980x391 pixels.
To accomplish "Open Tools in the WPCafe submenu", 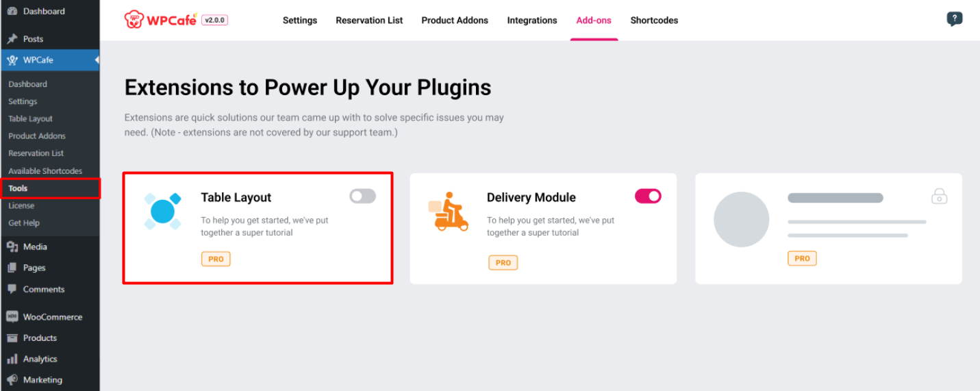I will tap(18, 188).
